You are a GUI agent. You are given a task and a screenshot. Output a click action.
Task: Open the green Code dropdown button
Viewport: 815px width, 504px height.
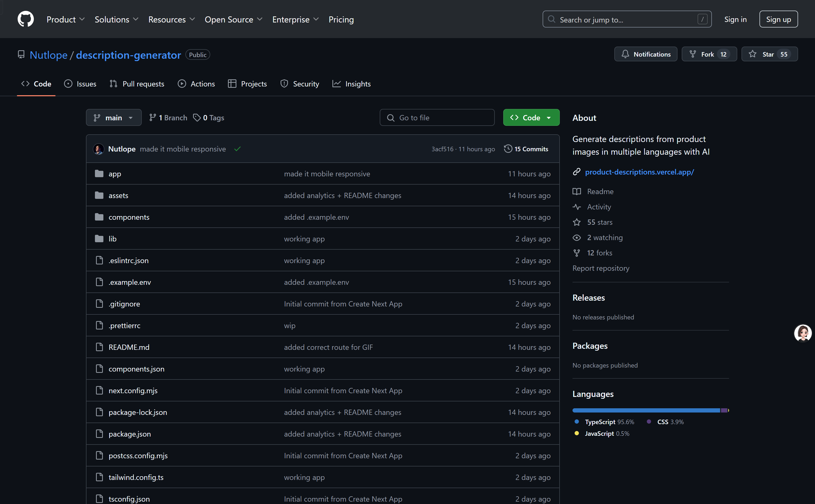(x=531, y=117)
